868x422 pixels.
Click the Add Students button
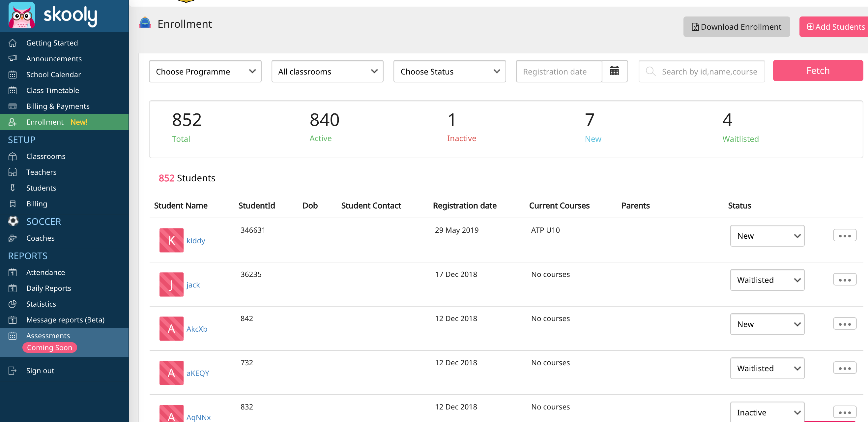point(834,27)
